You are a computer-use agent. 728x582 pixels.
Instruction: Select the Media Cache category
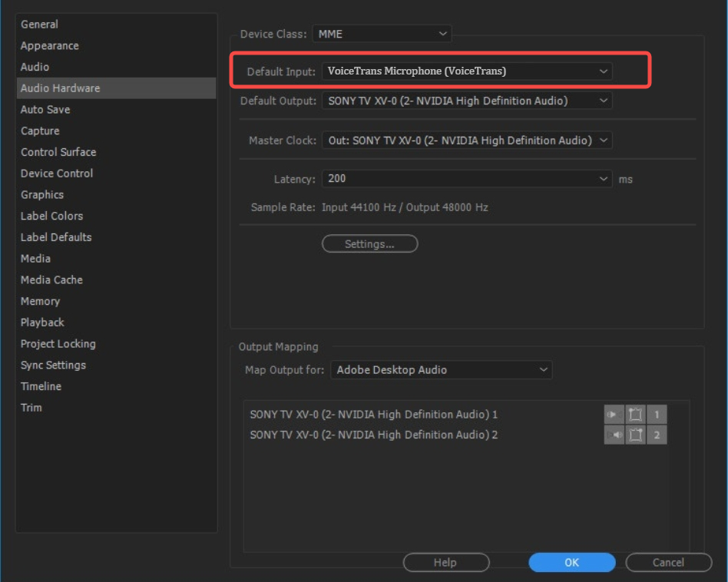pos(51,279)
